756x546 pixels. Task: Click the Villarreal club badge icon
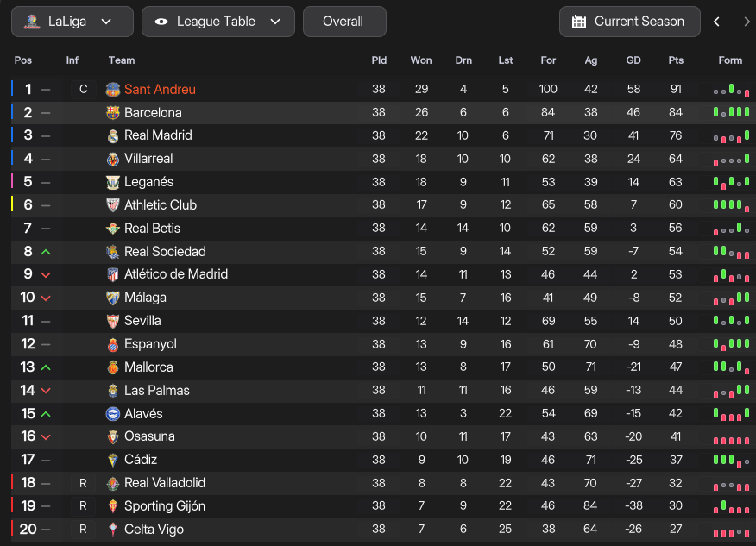[112, 159]
